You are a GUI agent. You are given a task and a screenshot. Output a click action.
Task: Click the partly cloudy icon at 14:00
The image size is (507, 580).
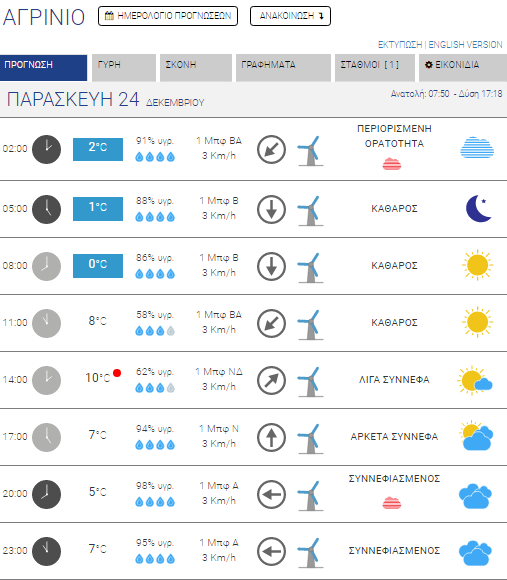tap(475, 380)
